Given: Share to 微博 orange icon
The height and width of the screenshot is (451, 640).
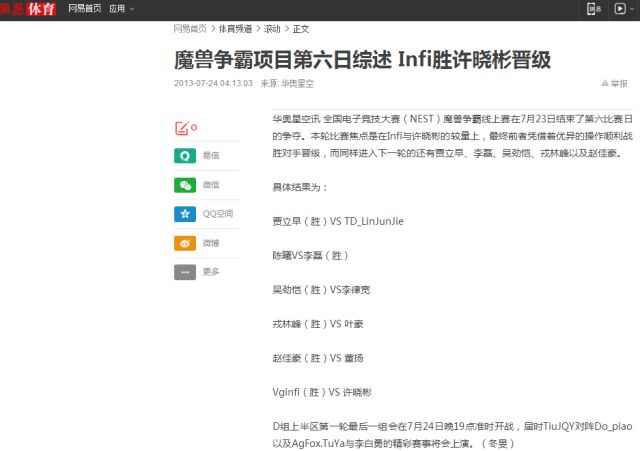Looking at the screenshot, I should [x=185, y=243].
